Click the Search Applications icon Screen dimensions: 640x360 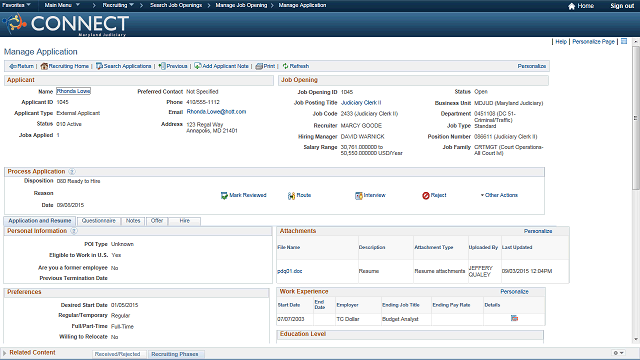click(x=99, y=66)
